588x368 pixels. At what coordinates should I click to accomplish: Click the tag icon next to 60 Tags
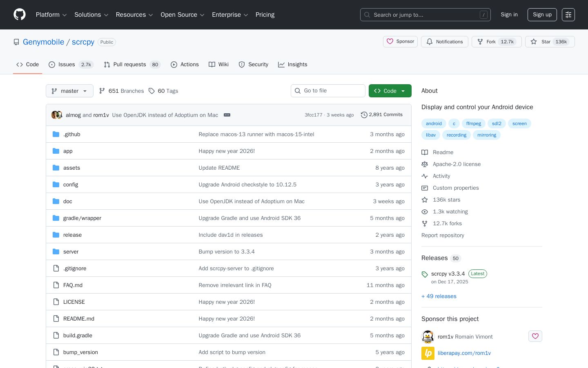click(151, 91)
